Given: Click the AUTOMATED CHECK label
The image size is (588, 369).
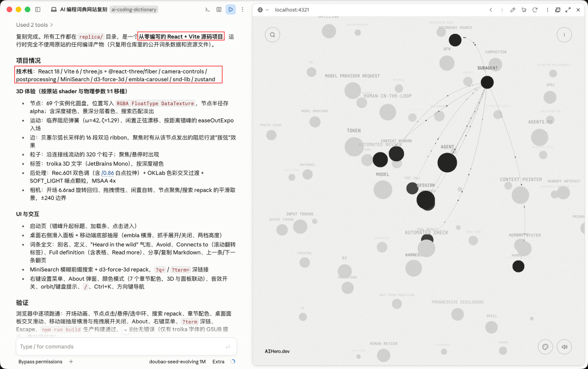Looking at the screenshot, I should (x=426, y=233).
